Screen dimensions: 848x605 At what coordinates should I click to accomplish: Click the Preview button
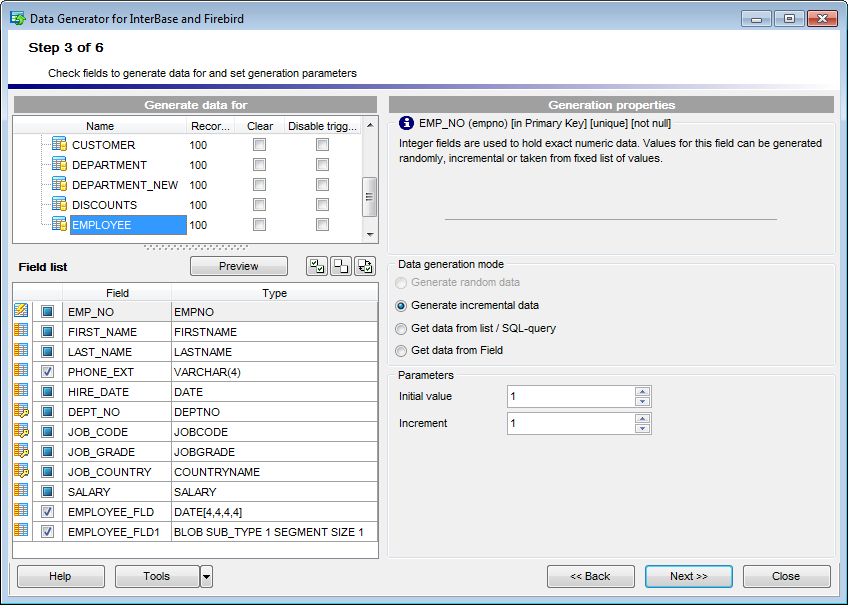coord(238,266)
